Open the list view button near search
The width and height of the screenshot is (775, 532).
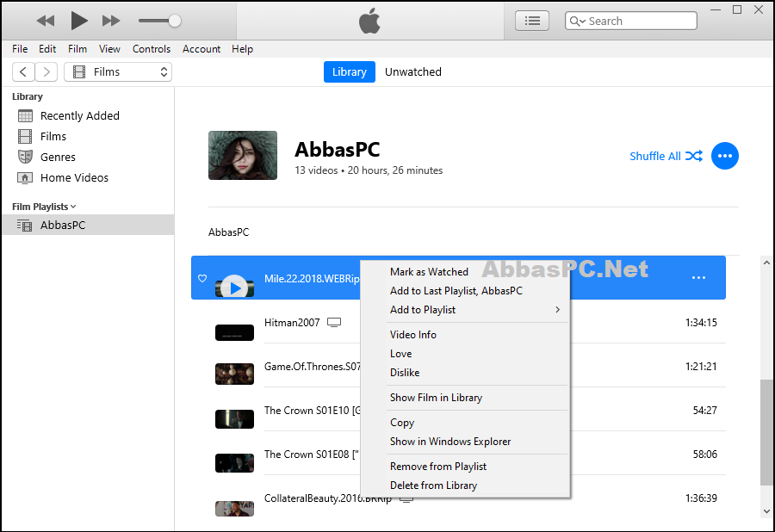pyautogui.click(x=532, y=21)
